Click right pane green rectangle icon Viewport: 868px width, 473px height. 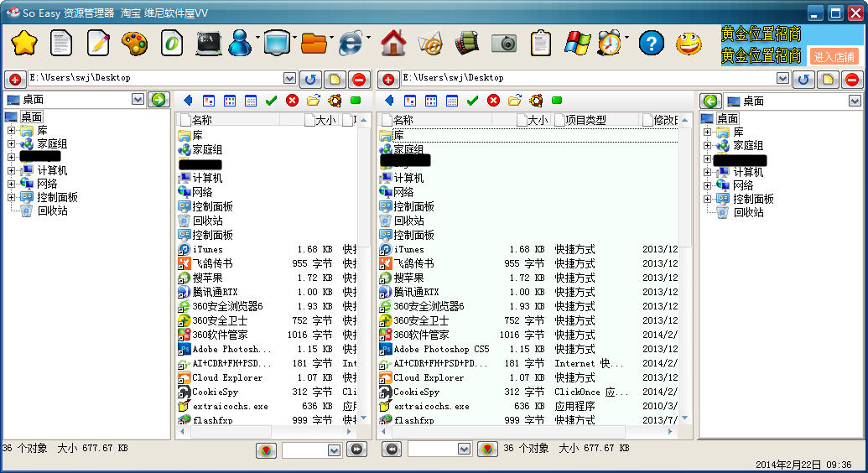click(x=557, y=101)
